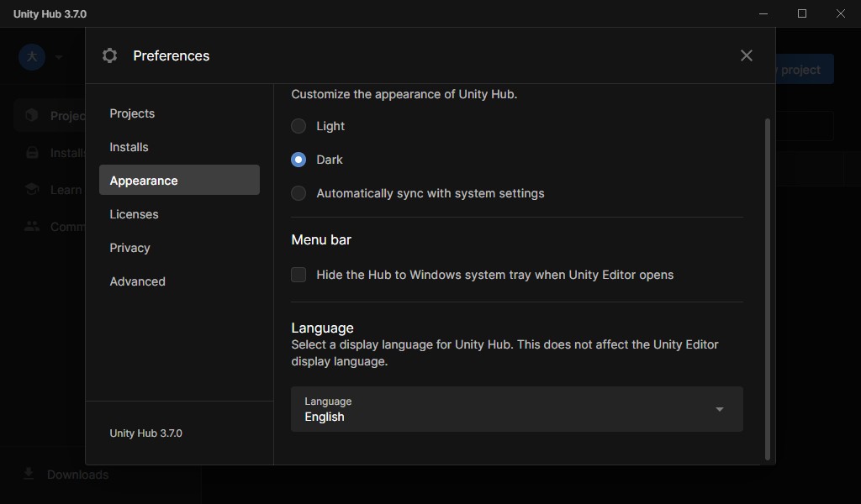Expand the account menu arrow beside avatar
This screenshot has height=504, width=861.
coord(59,57)
